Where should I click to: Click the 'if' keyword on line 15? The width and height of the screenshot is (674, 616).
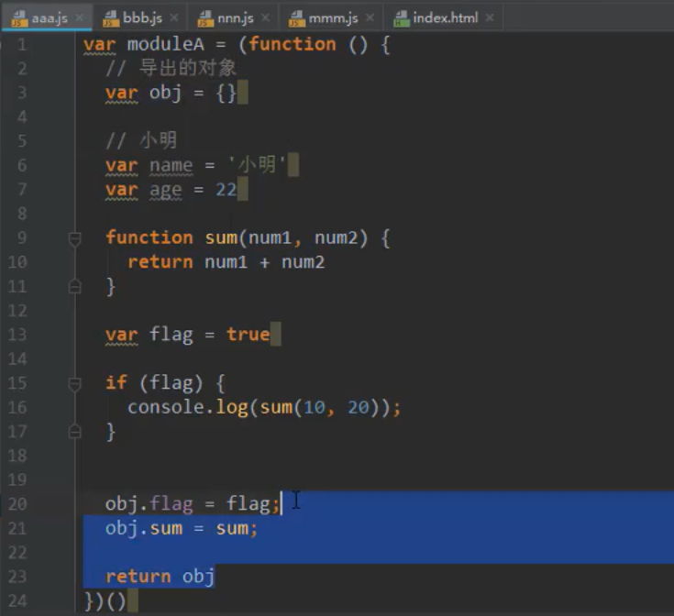tap(116, 382)
